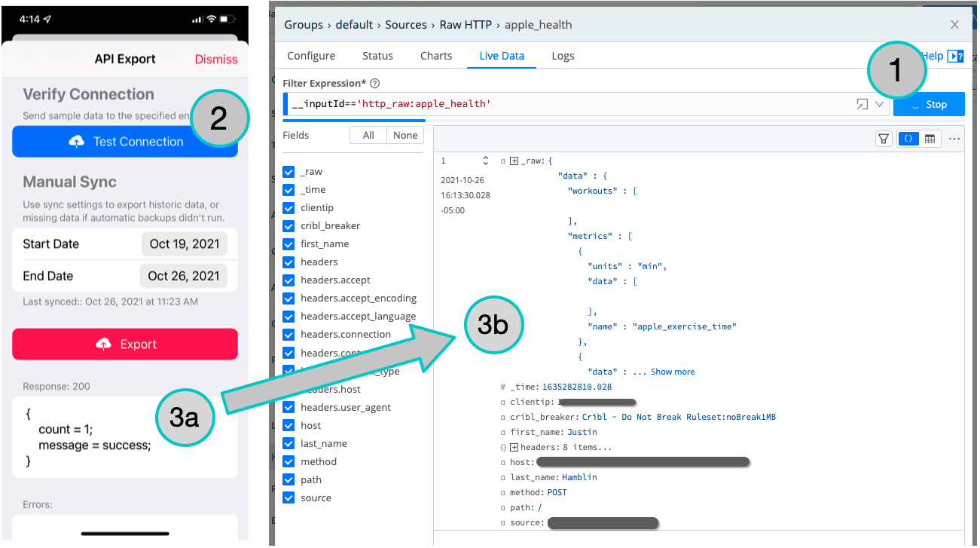Click the filter expression input field

pyautogui.click(x=565, y=105)
